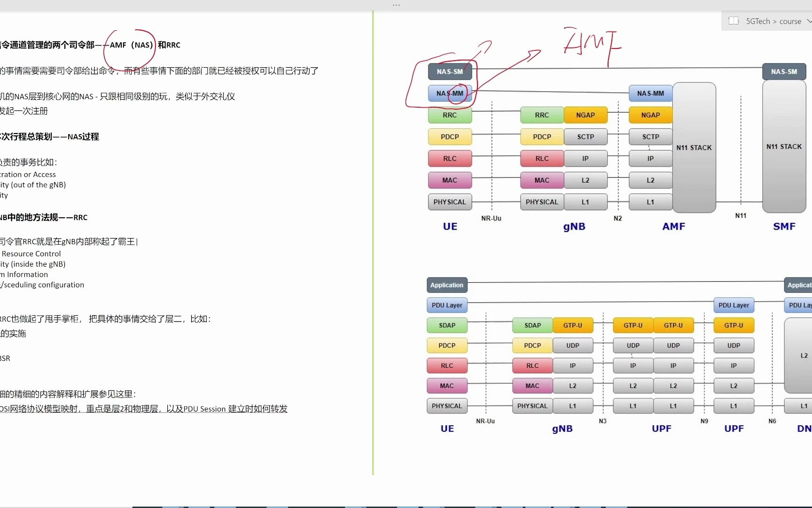Click the UE label under user-plane diagram
Image resolution: width=812 pixels, height=508 pixels.
(447, 429)
